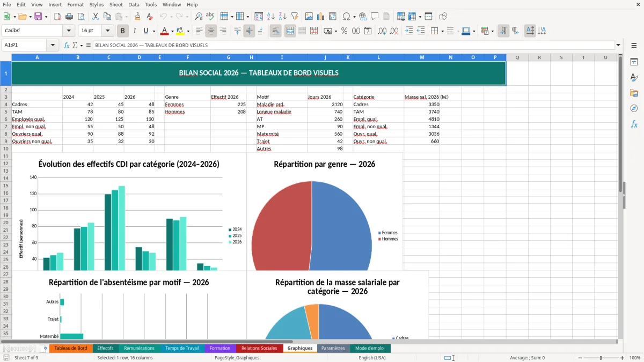The image size is (644, 362).
Task: Open sidebar Styles panel icon
Action: [x=634, y=78]
